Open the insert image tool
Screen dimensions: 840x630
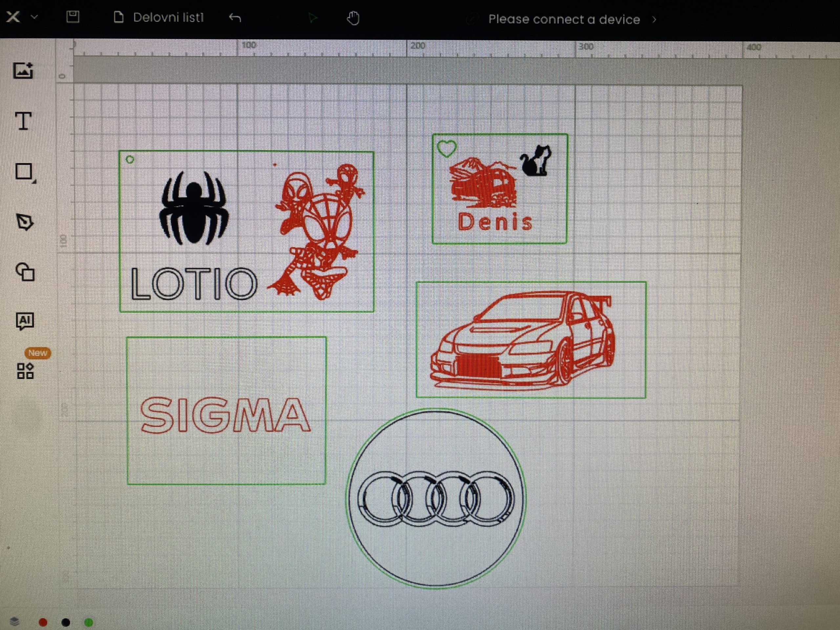[x=24, y=70]
